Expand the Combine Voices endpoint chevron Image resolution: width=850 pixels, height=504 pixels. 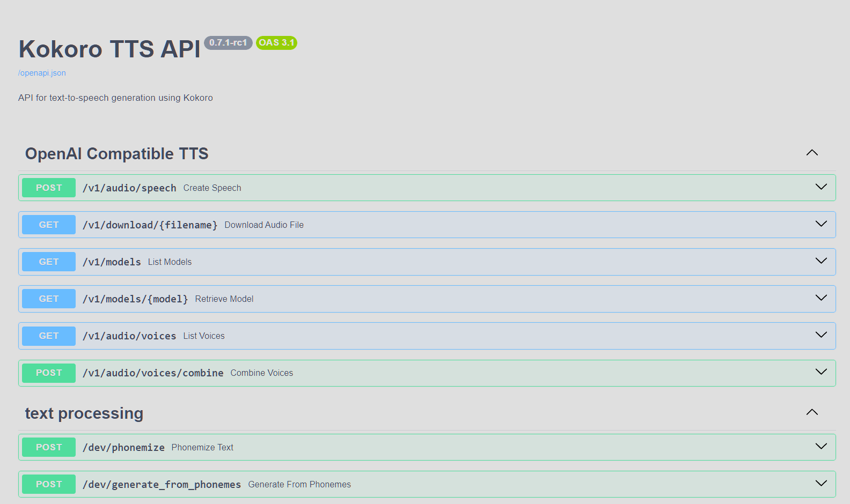tap(821, 372)
